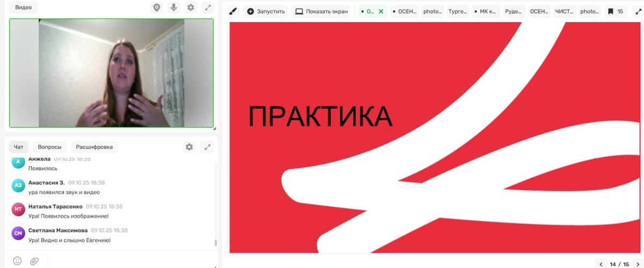Click the Запустить button
This screenshot has width=644, height=268.
(266, 11)
